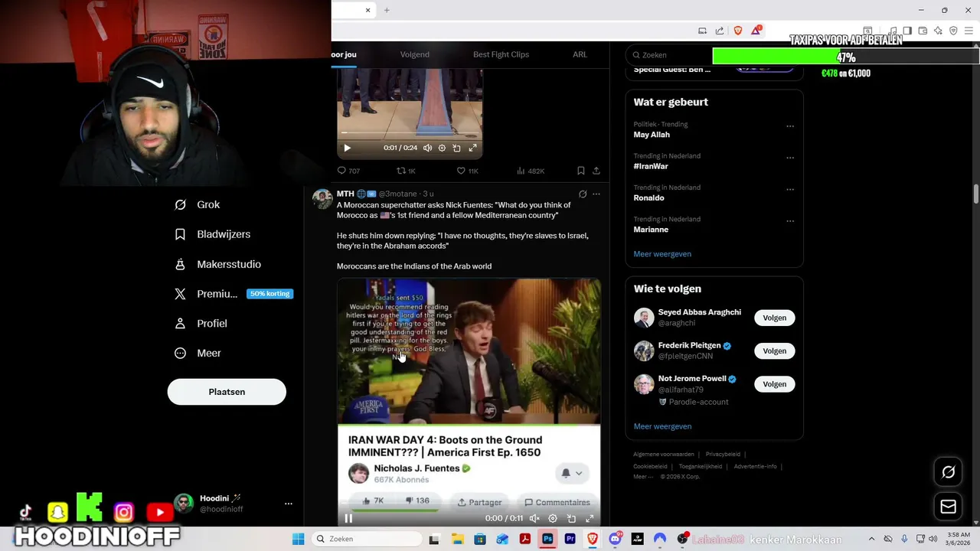The height and width of the screenshot is (551, 980).
Task: Open Privacybeleid footer link
Action: pos(723,455)
